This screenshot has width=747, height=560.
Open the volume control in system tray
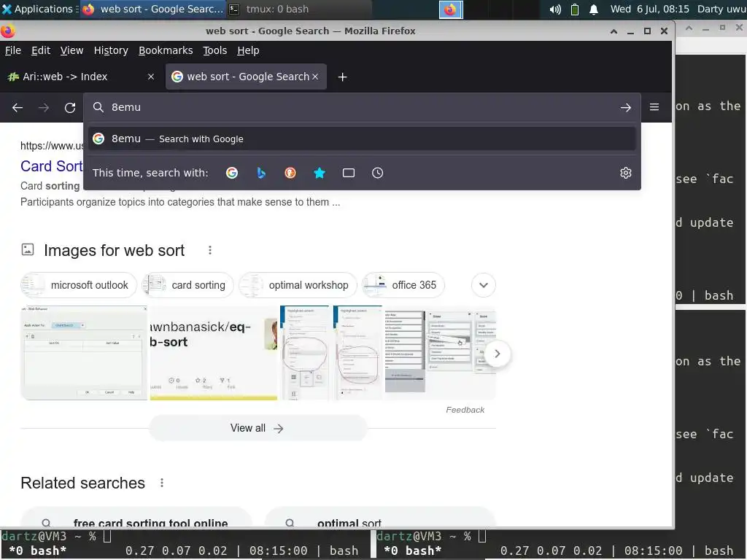click(555, 9)
